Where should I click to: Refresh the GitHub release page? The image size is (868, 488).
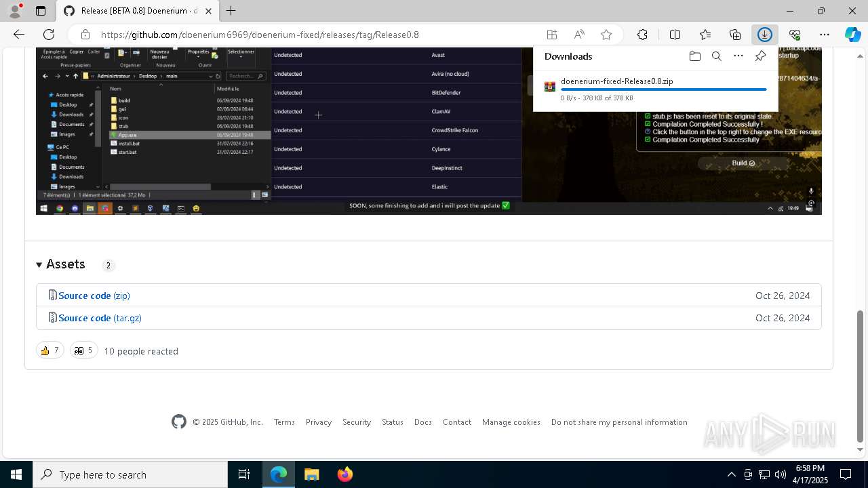pos(49,35)
